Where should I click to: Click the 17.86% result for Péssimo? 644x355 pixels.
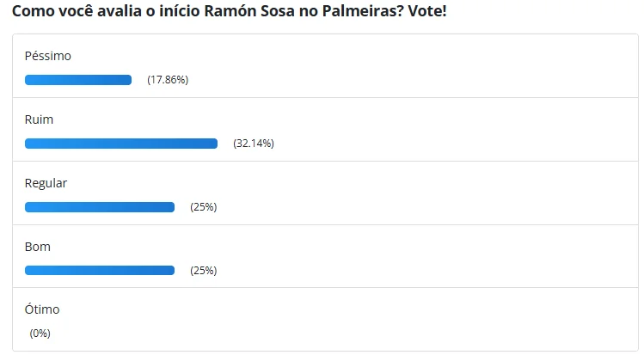click(x=168, y=80)
